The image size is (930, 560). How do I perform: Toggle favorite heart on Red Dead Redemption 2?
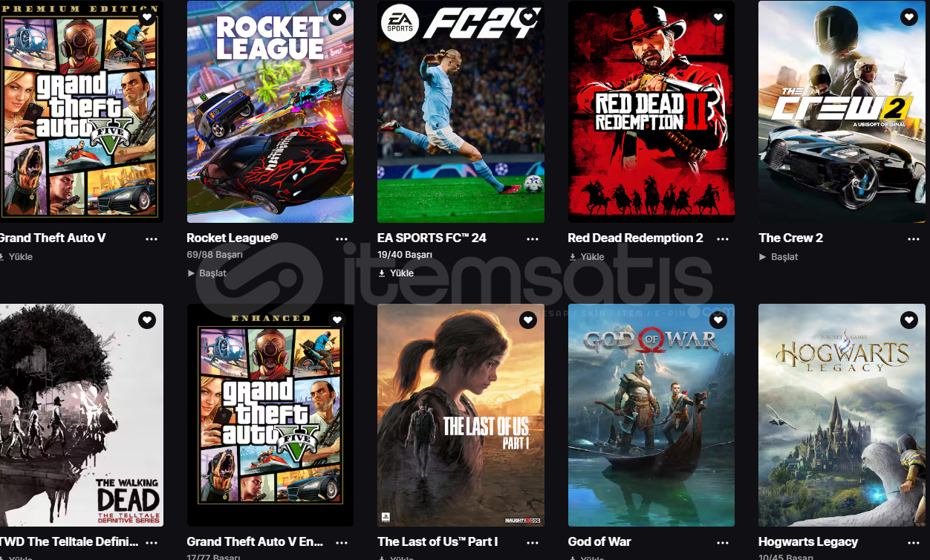click(x=718, y=16)
